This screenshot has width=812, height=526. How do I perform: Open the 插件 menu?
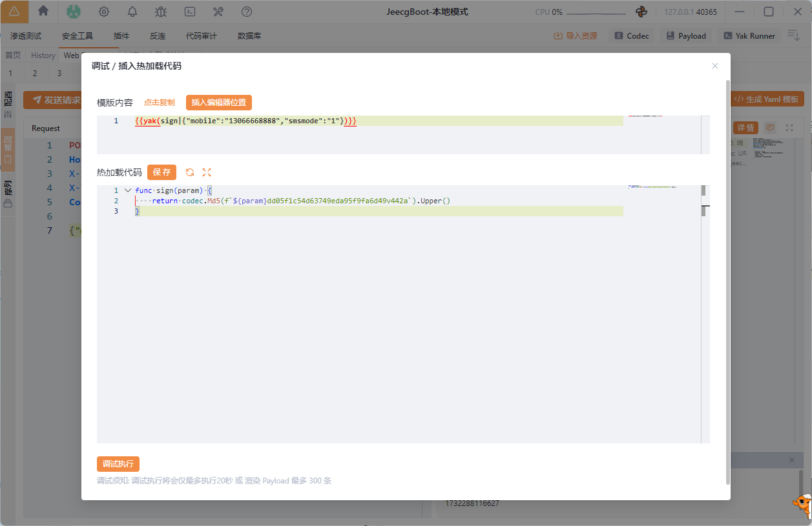[121, 36]
